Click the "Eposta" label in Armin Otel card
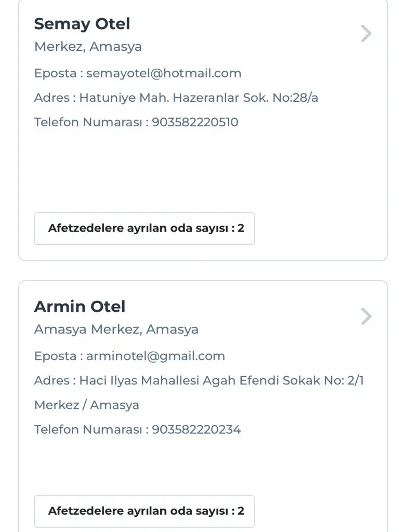 [55, 356]
